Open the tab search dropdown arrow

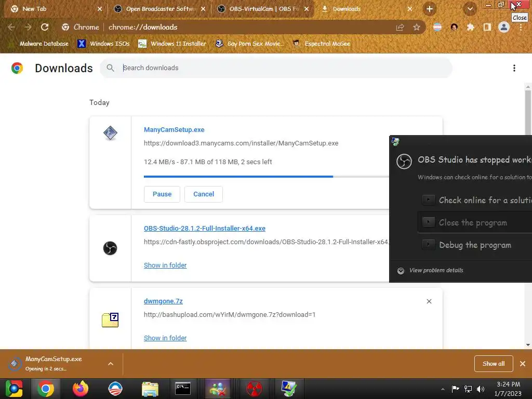pos(470,9)
